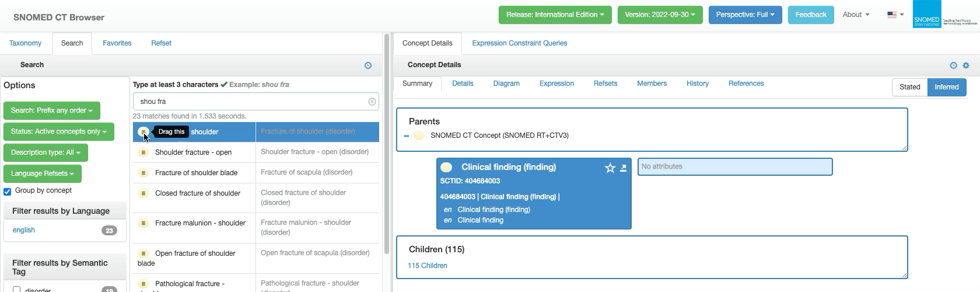Clear the search box with the X icon

372,102
